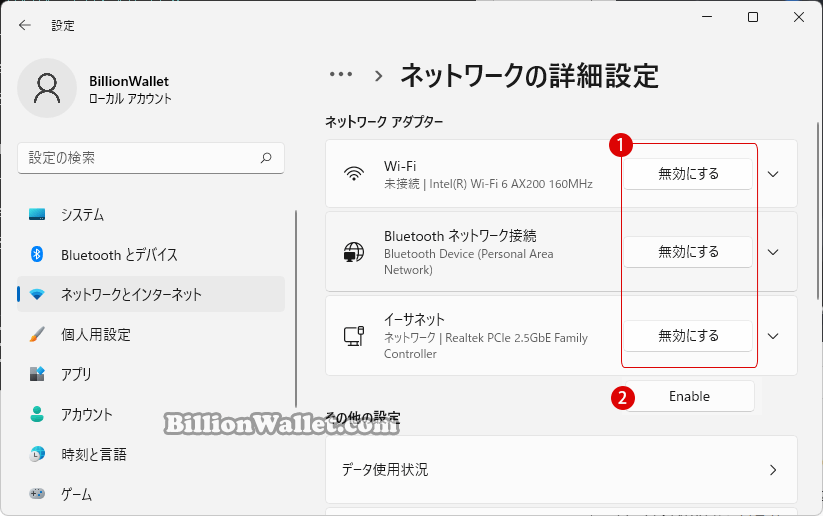
Task: Click the Bluetooth ネットワーク接続 globe icon
Action: (x=354, y=252)
